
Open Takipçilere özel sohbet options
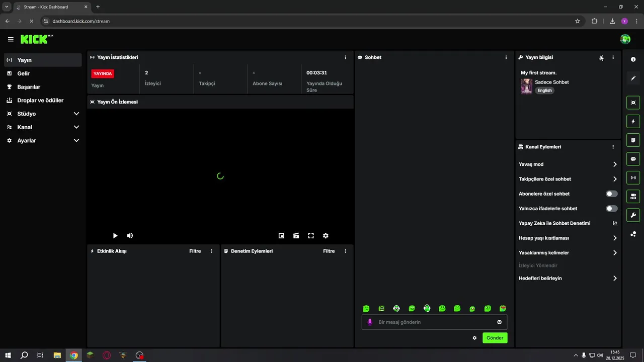(x=568, y=179)
